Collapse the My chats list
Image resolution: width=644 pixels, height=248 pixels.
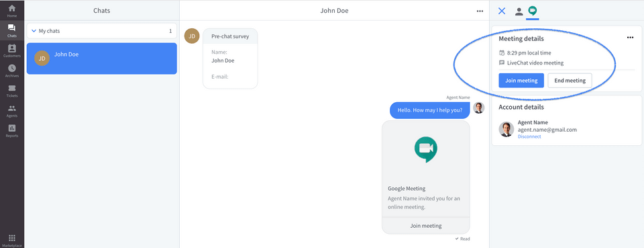click(34, 31)
